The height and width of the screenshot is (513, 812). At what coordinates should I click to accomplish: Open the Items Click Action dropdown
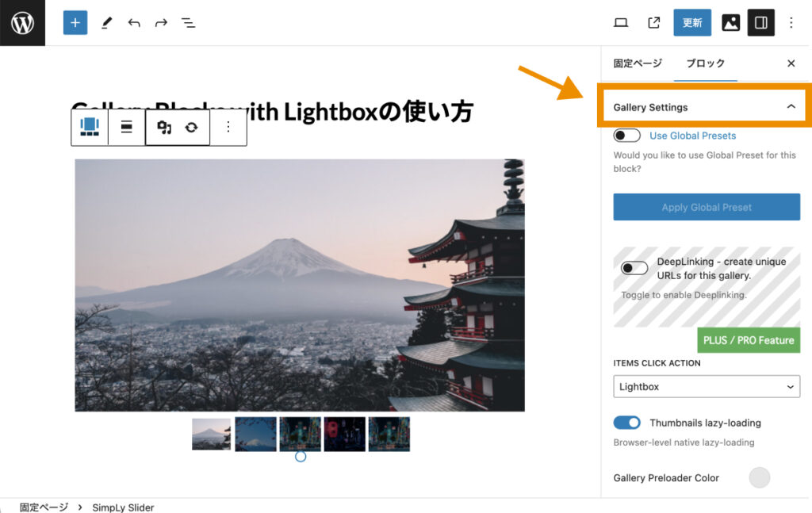(x=706, y=386)
